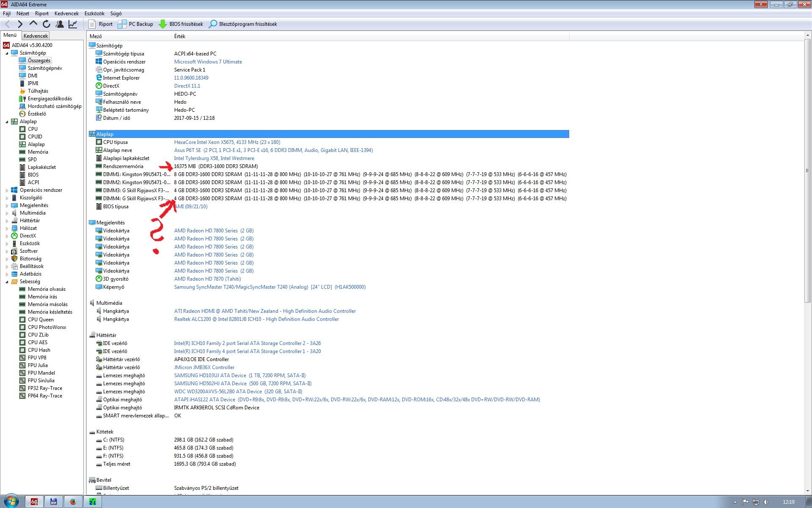Open Illesztőprogram frissítések in the toolbar
The height and width of the screenshot is (508, 812).
click(243, 24)
